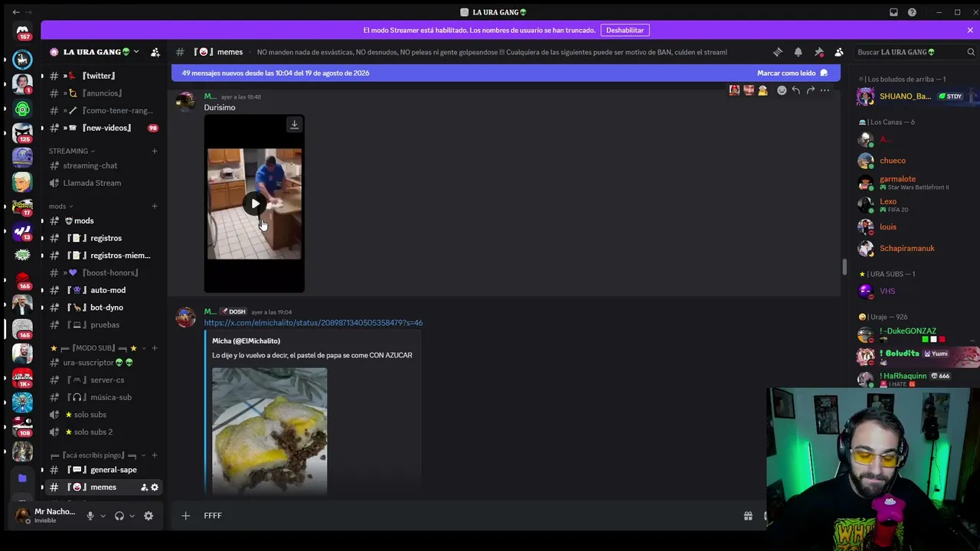Click Marcar como leído button

click(x=792, y=73)
